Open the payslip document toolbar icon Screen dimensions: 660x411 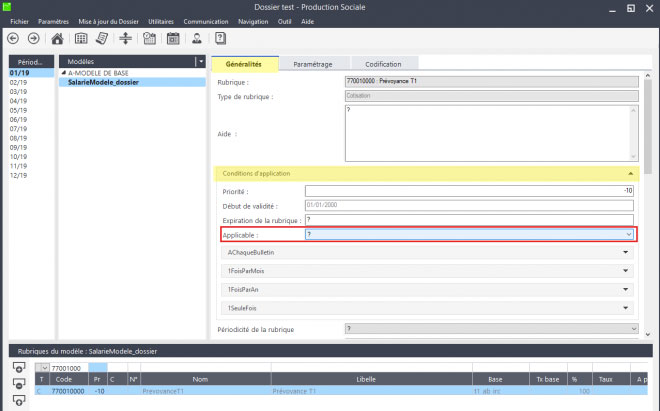click(102, 39)
